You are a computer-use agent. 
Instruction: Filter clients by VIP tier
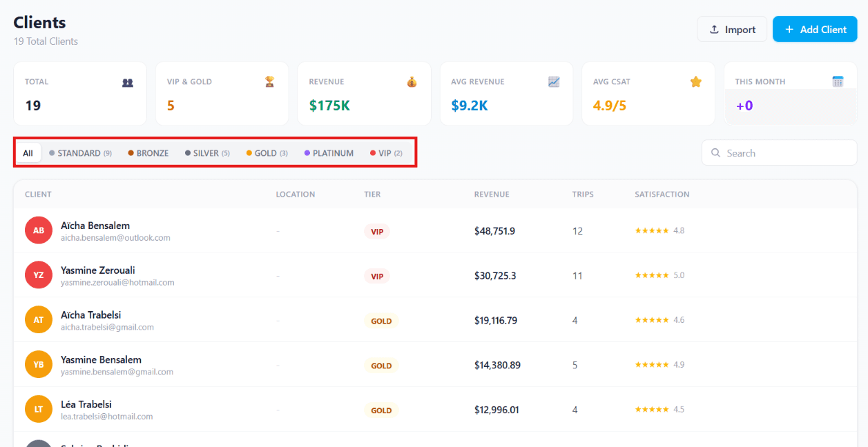[x=386, y=153]
